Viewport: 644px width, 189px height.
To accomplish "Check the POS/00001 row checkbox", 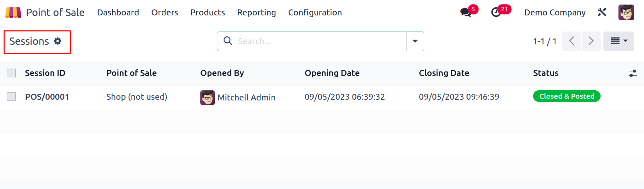I will [12, 97].
